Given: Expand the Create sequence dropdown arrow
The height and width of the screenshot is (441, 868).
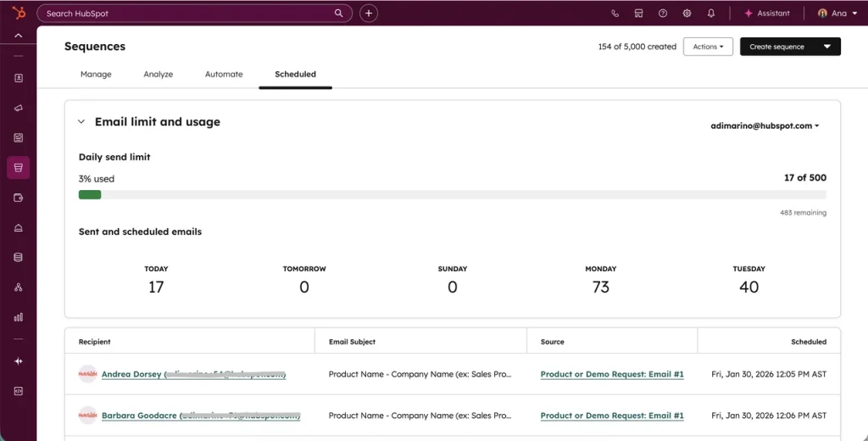Looking at the screenshot, I should tap(827, 47).
